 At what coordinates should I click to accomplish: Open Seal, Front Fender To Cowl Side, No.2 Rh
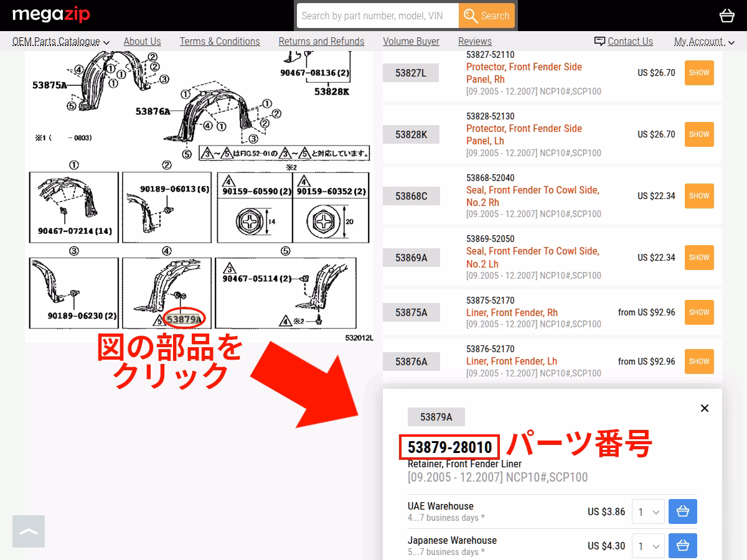[533, 197]
